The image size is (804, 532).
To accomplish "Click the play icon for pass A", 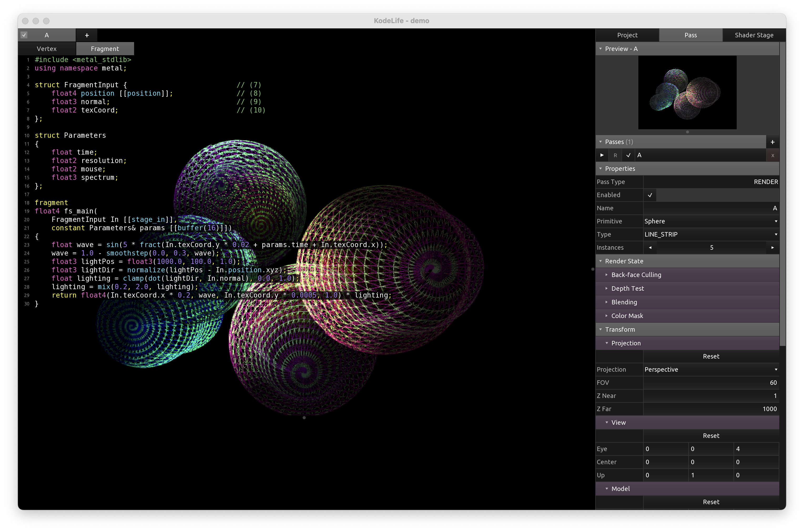I will point(602,155).
